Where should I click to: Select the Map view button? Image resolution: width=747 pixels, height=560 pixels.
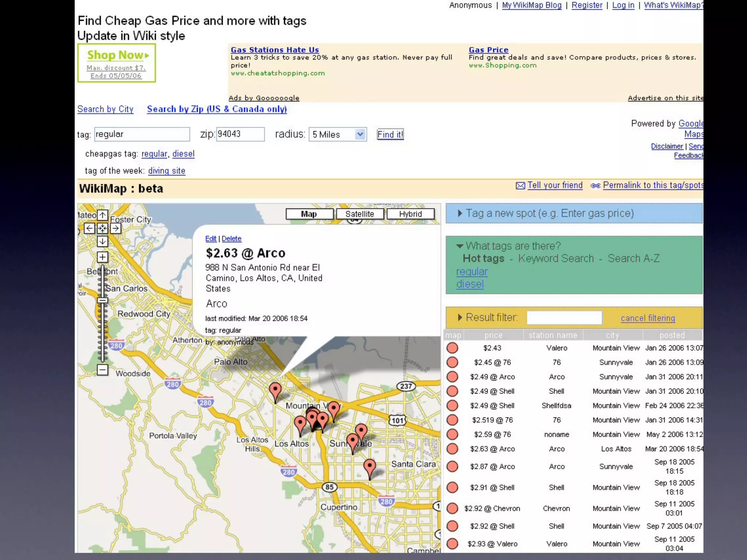(x=309, y=214)
